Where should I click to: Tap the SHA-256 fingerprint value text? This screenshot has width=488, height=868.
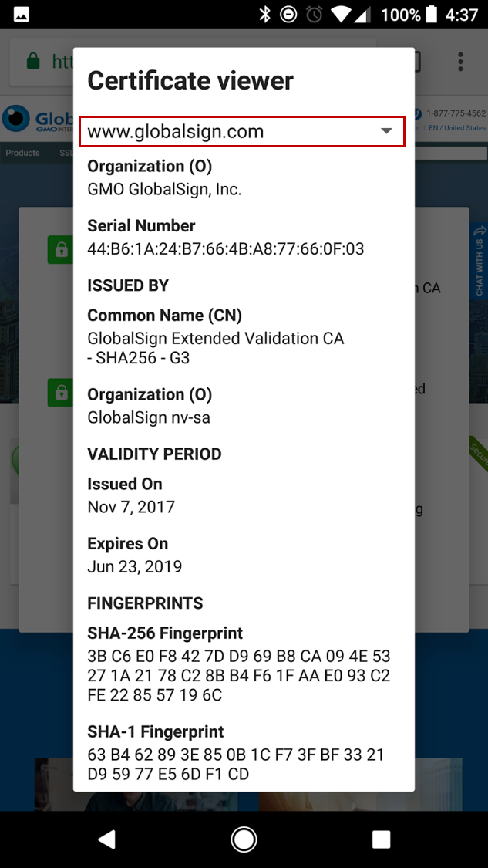click(238, 676)
